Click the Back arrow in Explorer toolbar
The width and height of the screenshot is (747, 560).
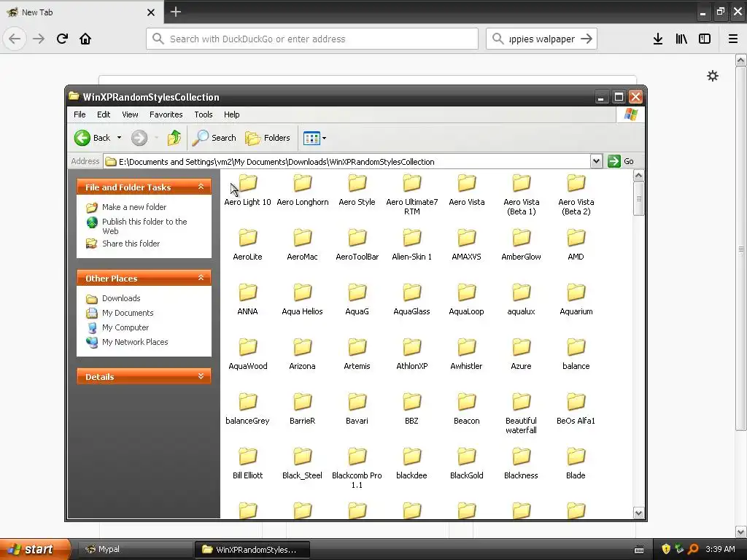pyautogui.click(x=82, y=138)
